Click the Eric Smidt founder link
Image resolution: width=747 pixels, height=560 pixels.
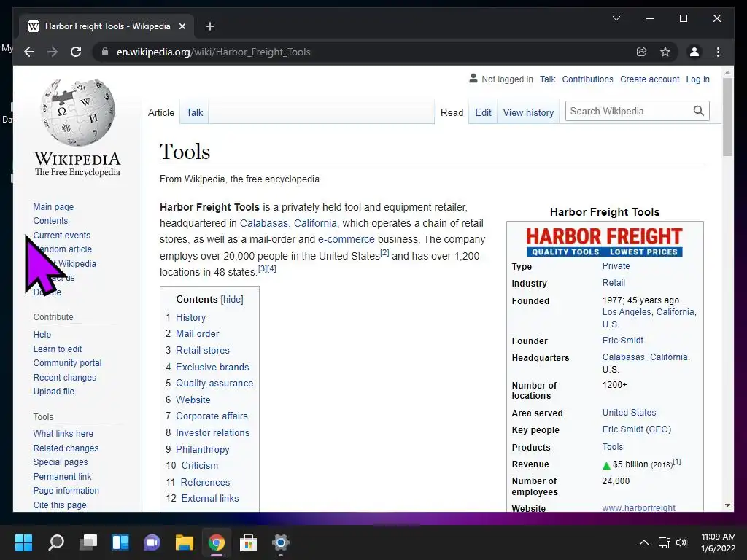point(623,340)
